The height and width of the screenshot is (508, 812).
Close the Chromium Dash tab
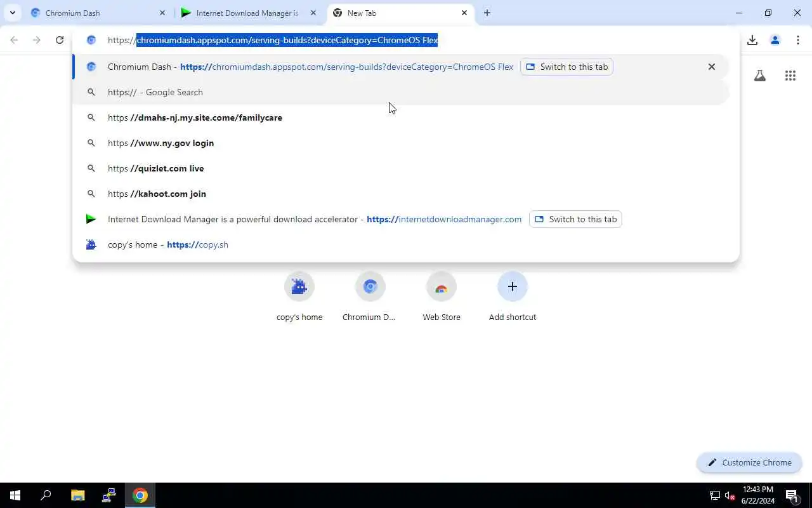[162, 13]
